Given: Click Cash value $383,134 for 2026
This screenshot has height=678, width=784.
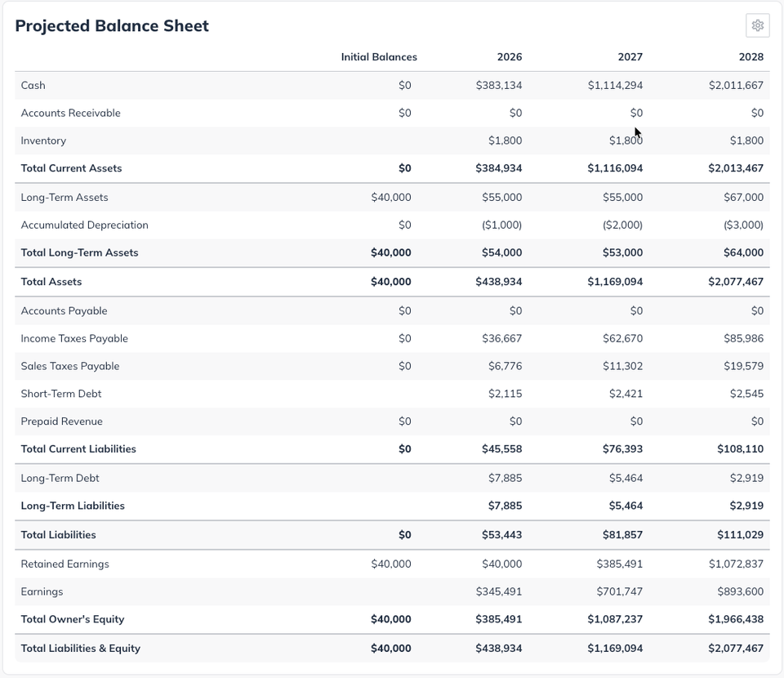Looking at the screenshot, I should click(x=499, y=86).
